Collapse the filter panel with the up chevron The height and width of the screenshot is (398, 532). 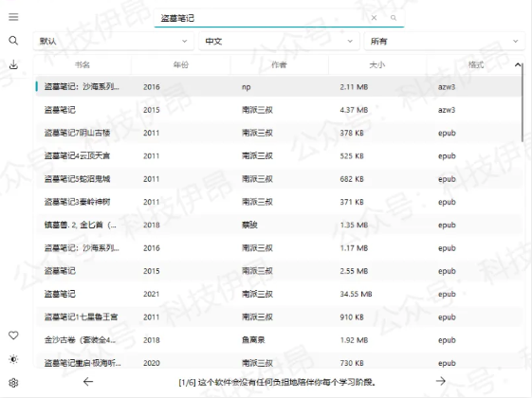518,64
